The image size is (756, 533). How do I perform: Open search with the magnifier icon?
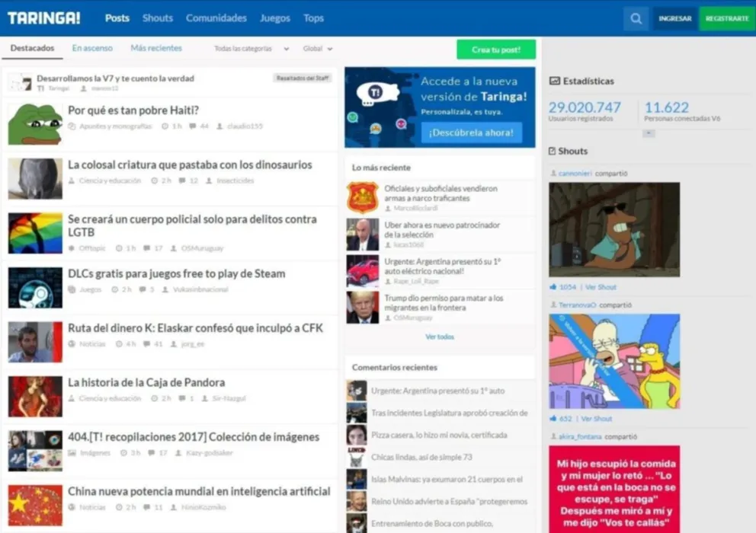pyautogui.click(x=636, y=18)
